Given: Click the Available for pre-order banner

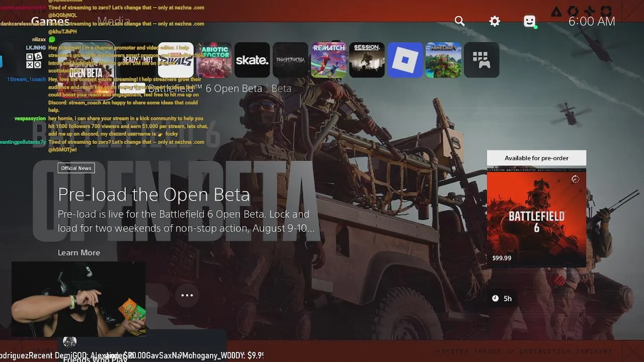Looking at the screenshot, I should click(x=536, y=158).
